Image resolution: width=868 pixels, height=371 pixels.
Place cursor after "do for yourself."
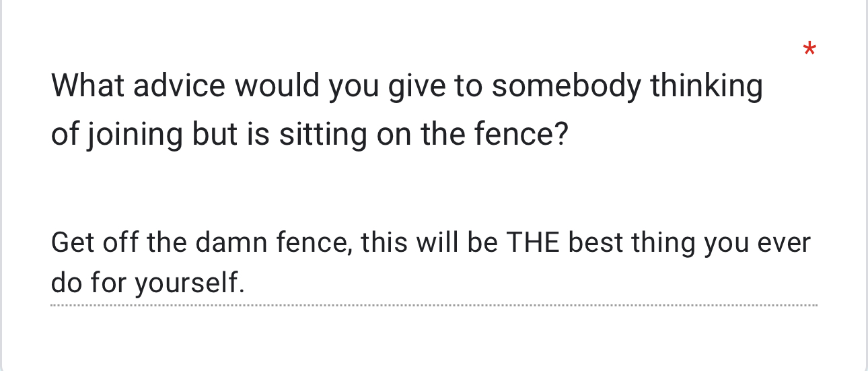tap(245, 284)
